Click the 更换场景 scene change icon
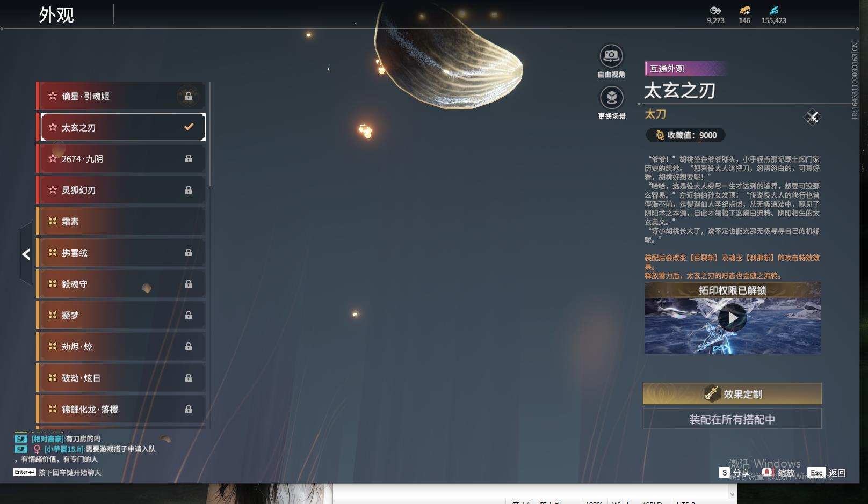This screenshot has height=504, width=868. click(611, 98)
